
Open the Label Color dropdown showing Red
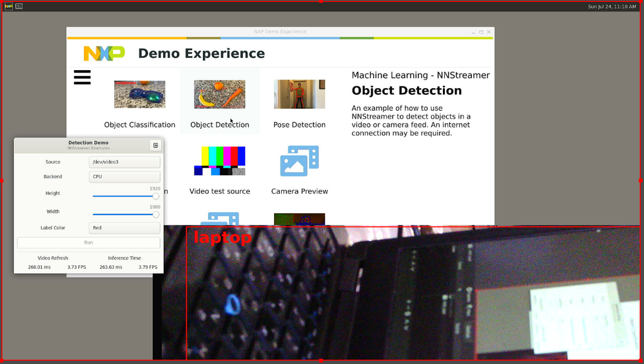(x=124, y=228)
